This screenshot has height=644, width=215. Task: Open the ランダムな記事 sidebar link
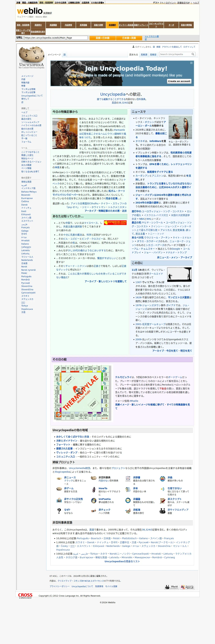point(28,92)
